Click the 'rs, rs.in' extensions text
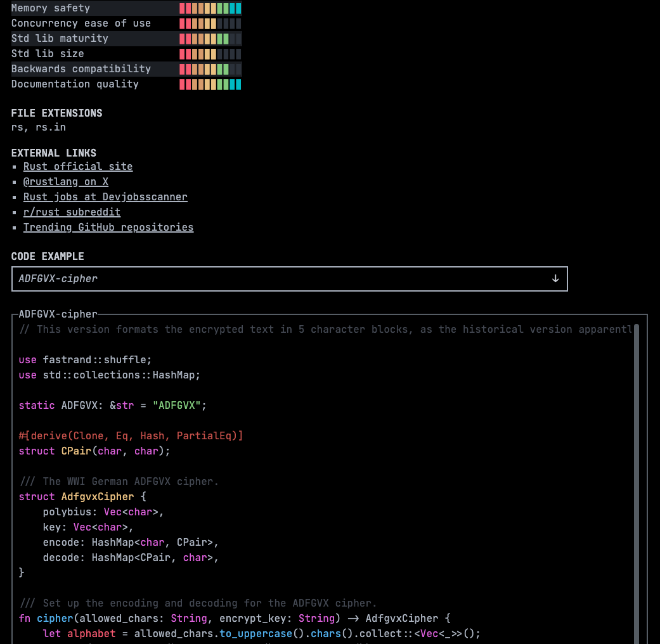 point(38,127)
